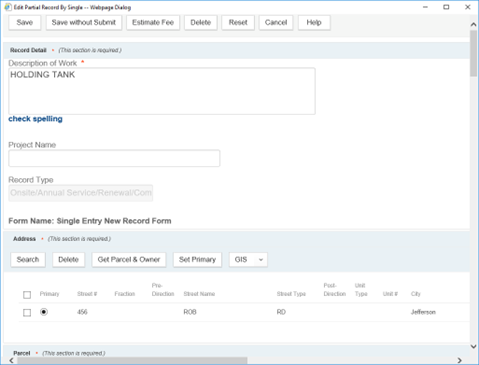The height and width of the screenshot is (365, 479).
Task: Click the City column header
Action: [x=416, y=294]
